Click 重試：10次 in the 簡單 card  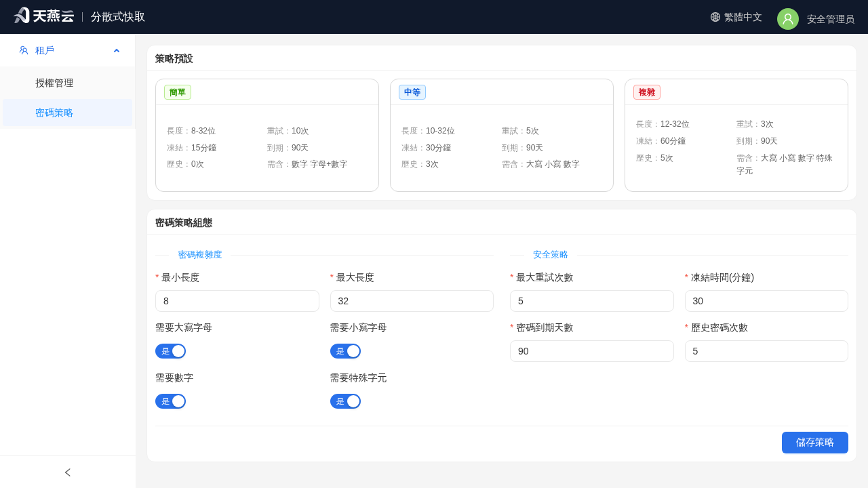pos(288,131)
